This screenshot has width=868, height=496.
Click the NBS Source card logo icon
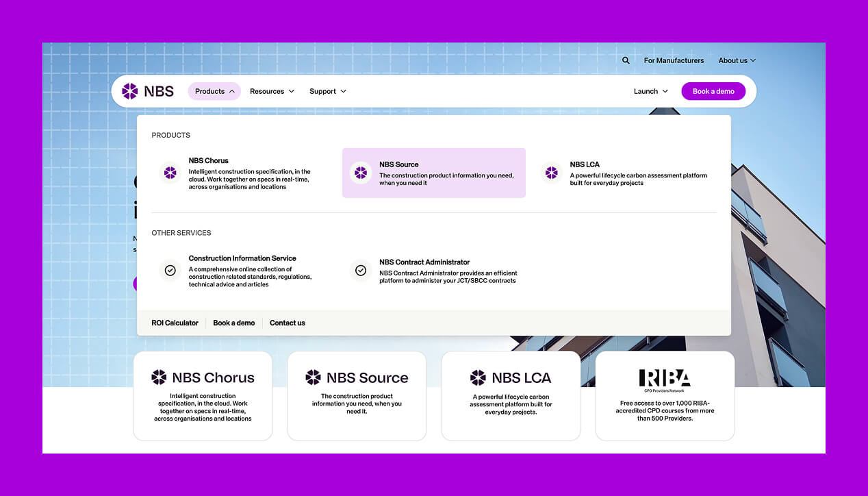[x=313, y=377]
